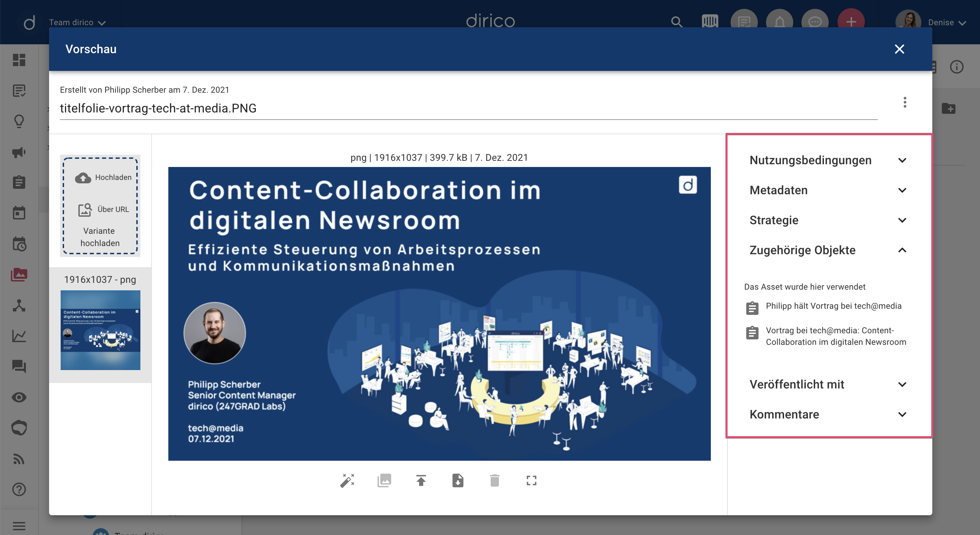The height and width of the screenshot is (535, 980).
Task: Open the chat bubble icon in top bar
Action: [x=815, y=22]
